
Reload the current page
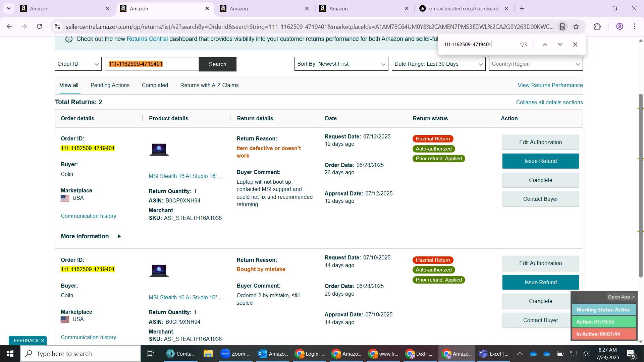(x=39, y=26)
